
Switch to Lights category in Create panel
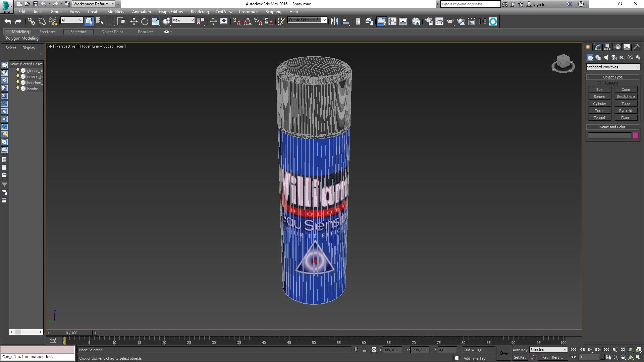[x=606, y=58]
